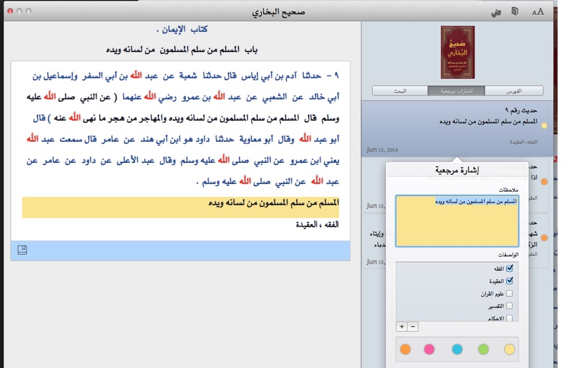Click the ملاحظات label
Screen dimensions: 588x368
click(509, 190)
